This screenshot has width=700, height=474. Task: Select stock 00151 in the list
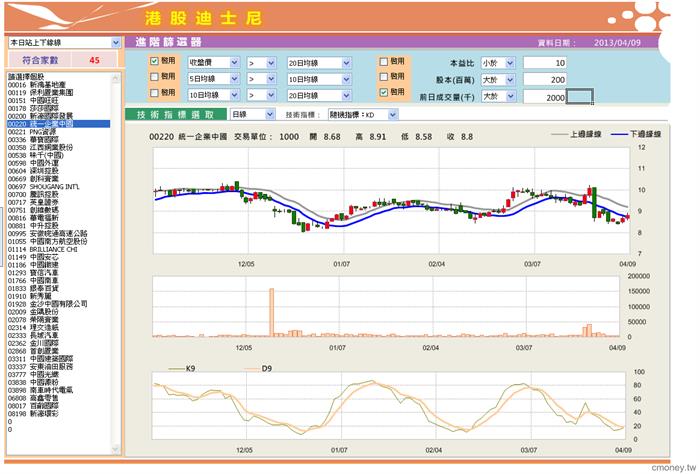58,100
